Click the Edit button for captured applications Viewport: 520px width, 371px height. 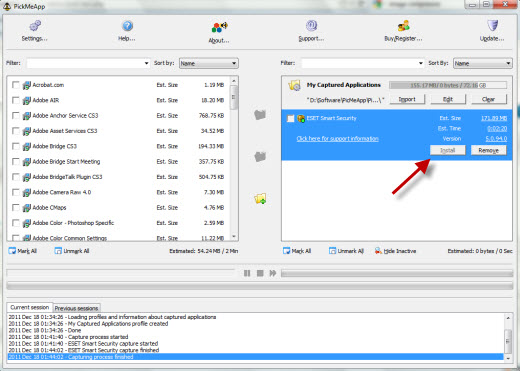click(x=448, y=99)
